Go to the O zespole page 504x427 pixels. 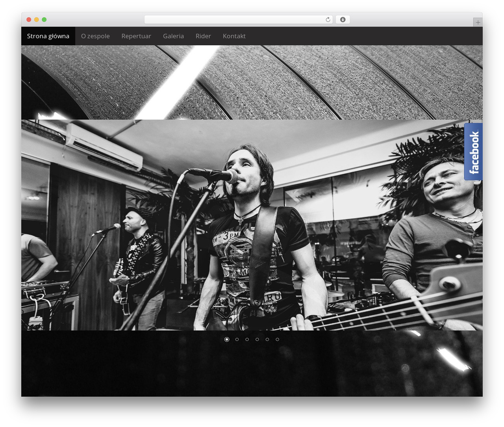point(95,36)
